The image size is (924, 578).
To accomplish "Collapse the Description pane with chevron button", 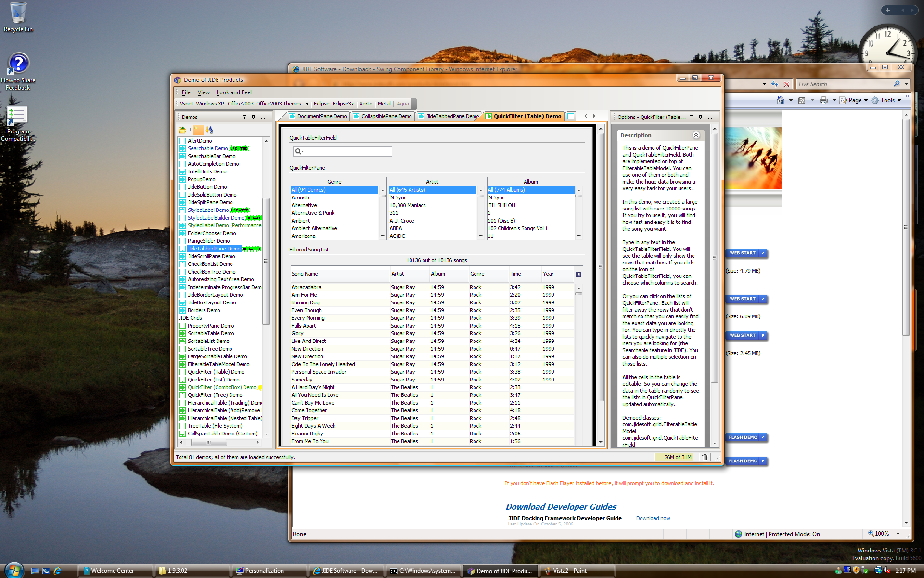I will (696, 135).
